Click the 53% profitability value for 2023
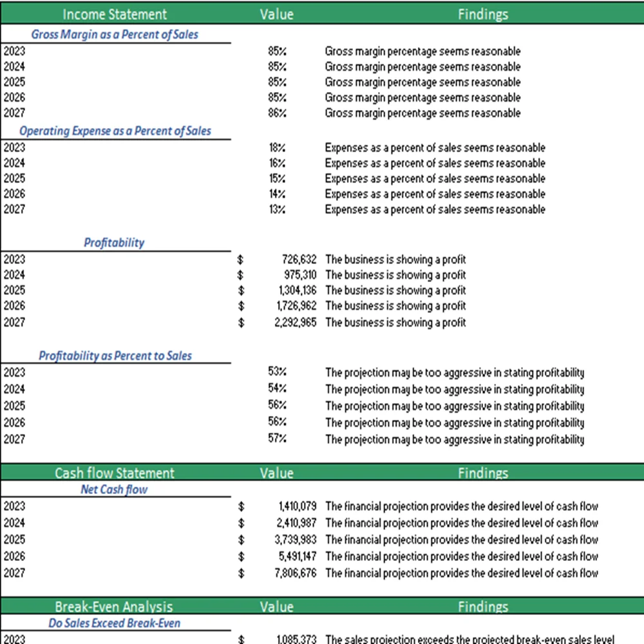Screen dimensions: 644x644 point(276,372)
